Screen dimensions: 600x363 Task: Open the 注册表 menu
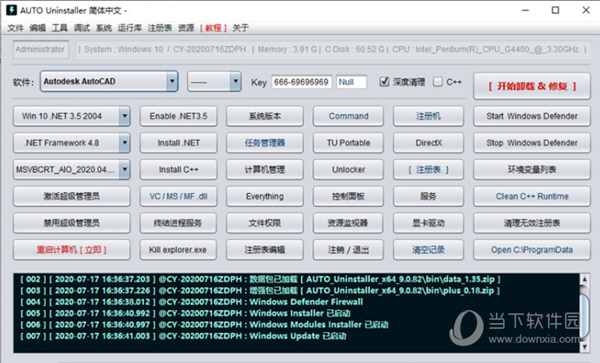coord(160,28)
